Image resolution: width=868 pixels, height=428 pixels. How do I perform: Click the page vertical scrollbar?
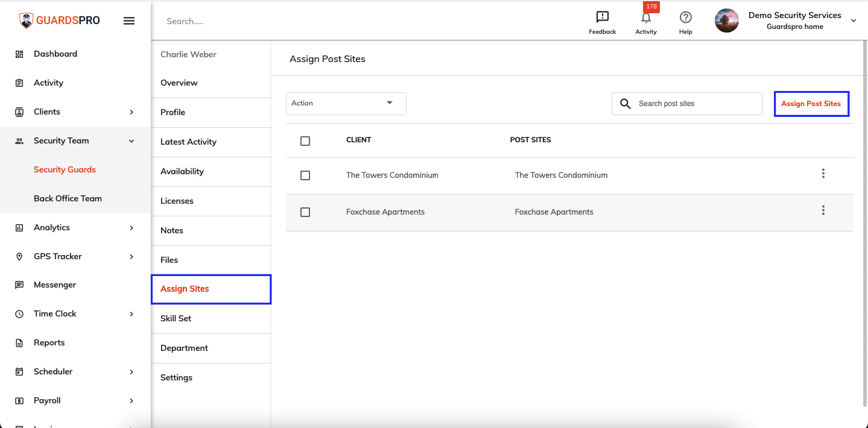tap(864, 223)
